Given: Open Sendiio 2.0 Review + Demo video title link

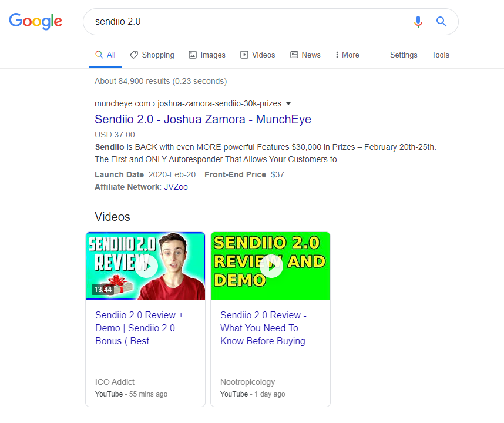Looking at the screenshot, I should 139,328.
